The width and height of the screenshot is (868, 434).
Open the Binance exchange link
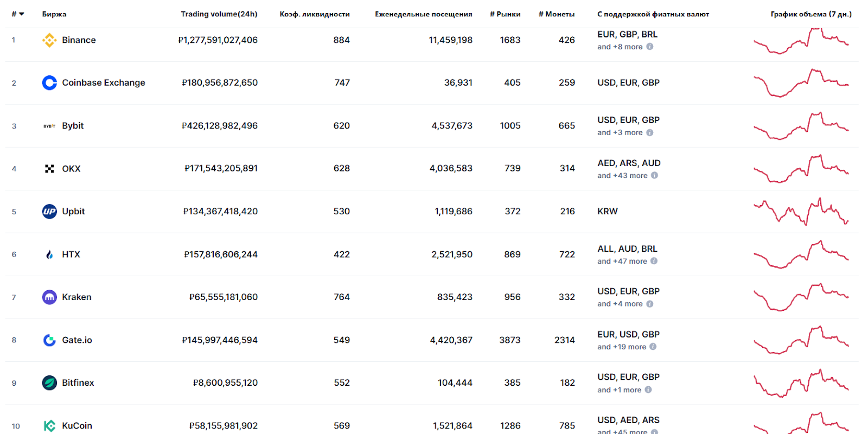pyautogui.click(x=79, y=40)
